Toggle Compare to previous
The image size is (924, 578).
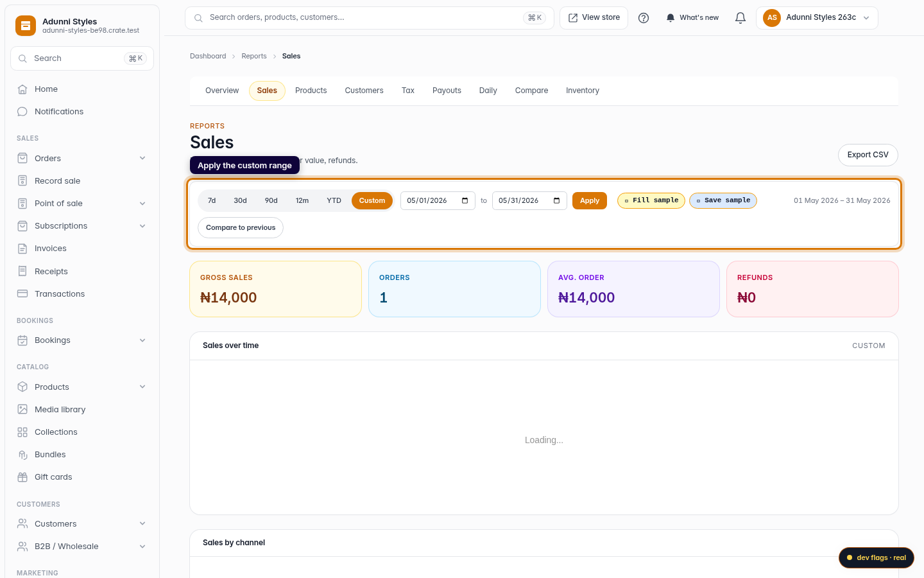(x=241, y=227)
